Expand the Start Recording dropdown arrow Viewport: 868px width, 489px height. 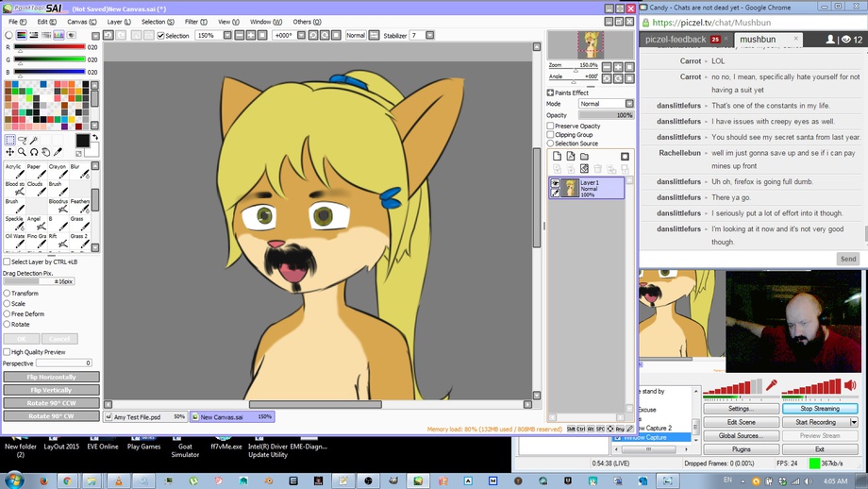coord(854,422)
